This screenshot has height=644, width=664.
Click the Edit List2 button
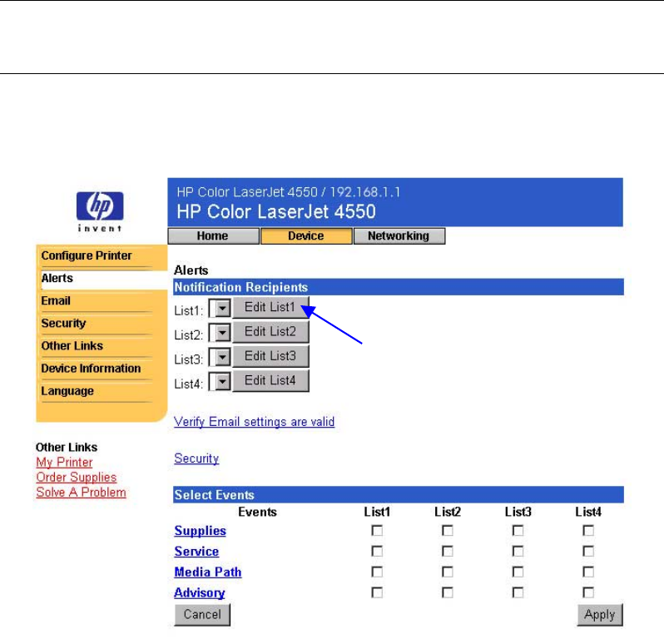[x=270, y=331]
